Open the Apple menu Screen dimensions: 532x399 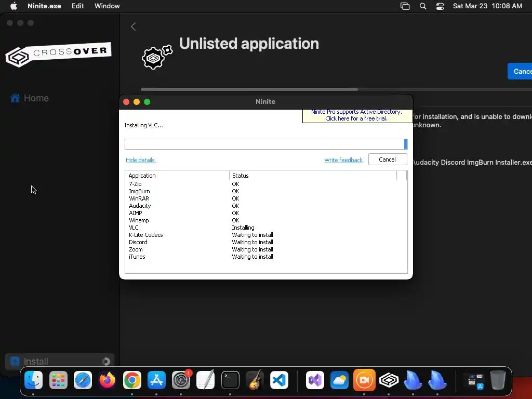tap(14, 6)
